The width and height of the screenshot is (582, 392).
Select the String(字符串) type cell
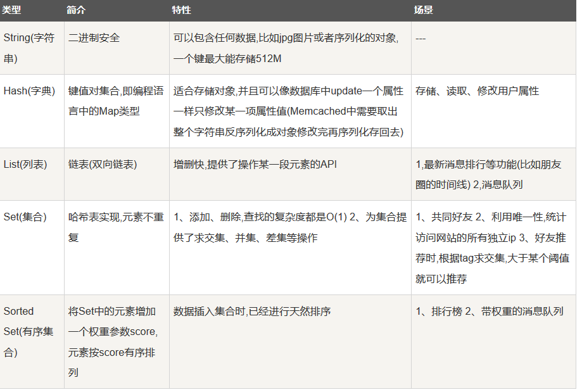click(32, 48)
